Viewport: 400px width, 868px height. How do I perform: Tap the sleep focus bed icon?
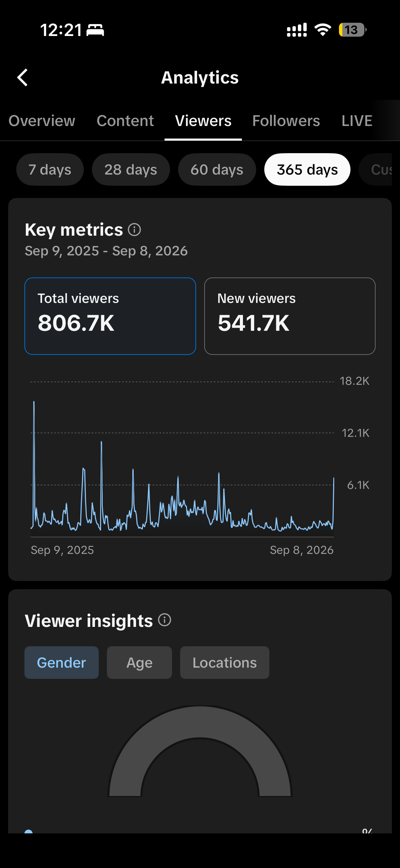[95, 30]
